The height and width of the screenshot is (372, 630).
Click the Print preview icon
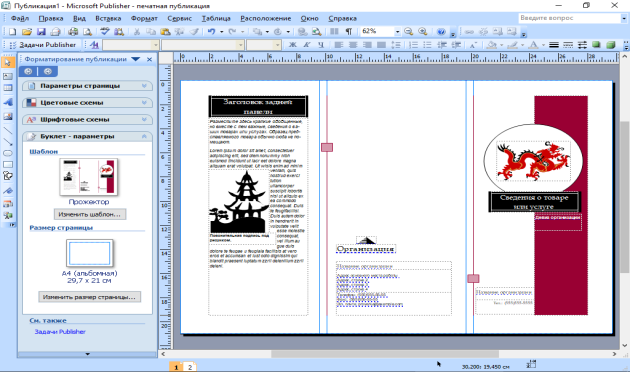87,32
